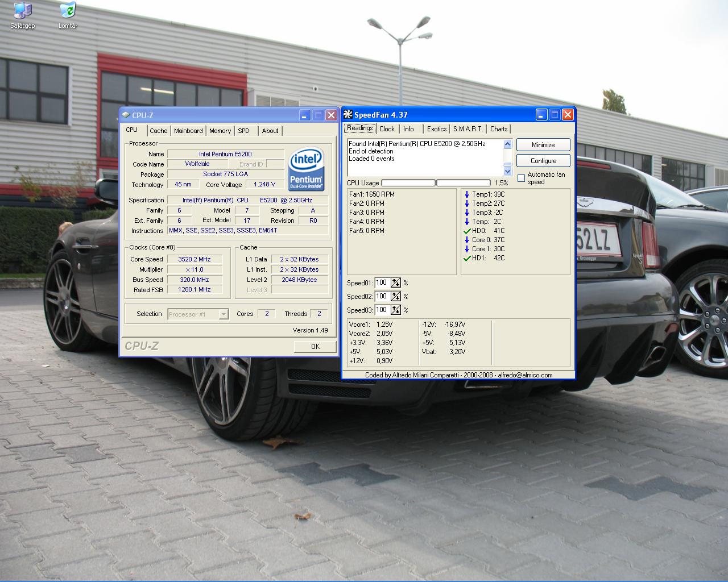
Task: Click OK in the CPU-Z window
Action: coord(315,346)
